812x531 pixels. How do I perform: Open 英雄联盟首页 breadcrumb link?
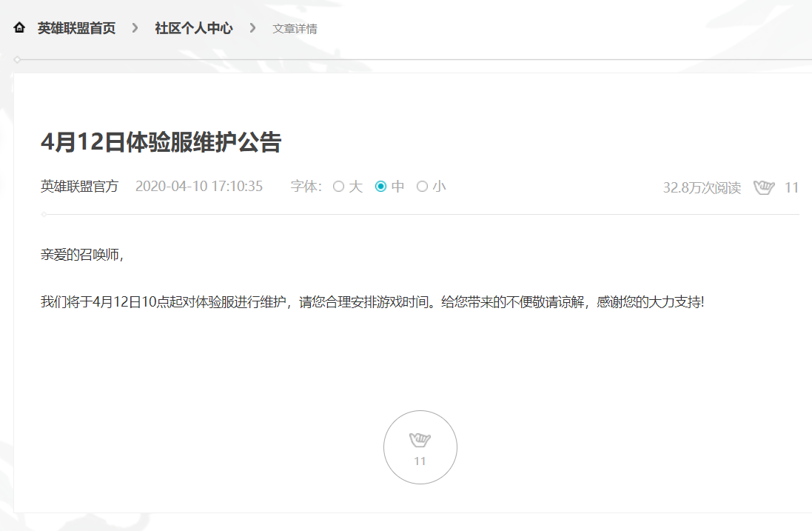(x=77, y=28)
